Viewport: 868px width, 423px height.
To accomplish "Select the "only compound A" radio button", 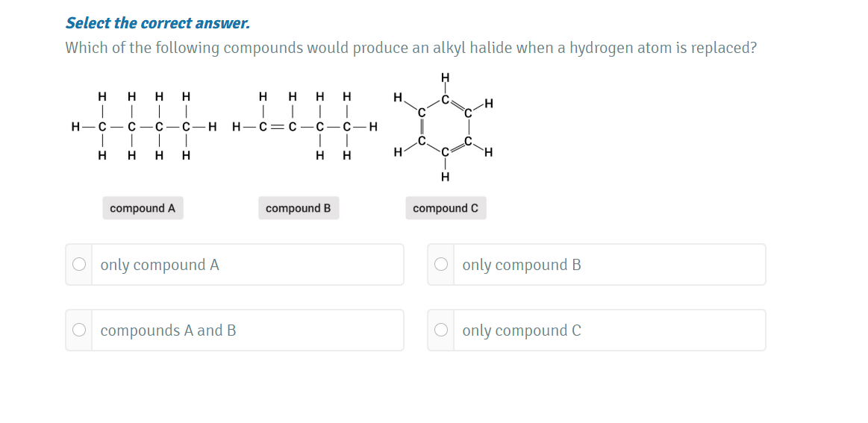I will click(80, 265).
